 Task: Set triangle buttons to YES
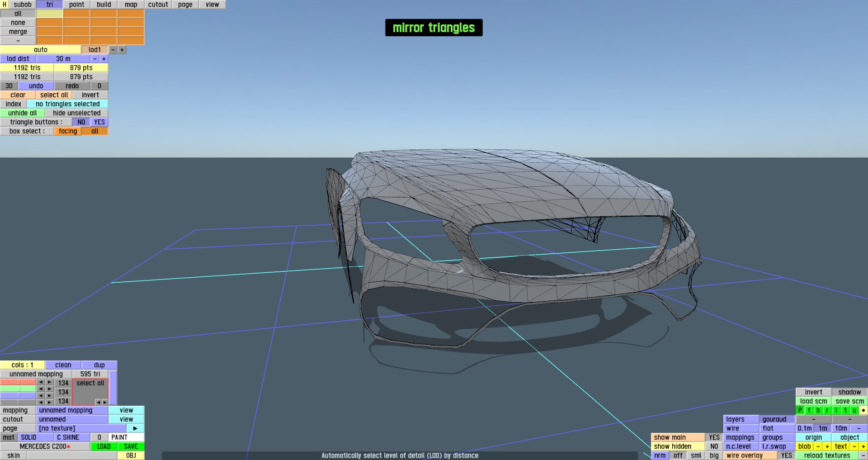click(99, 122)
